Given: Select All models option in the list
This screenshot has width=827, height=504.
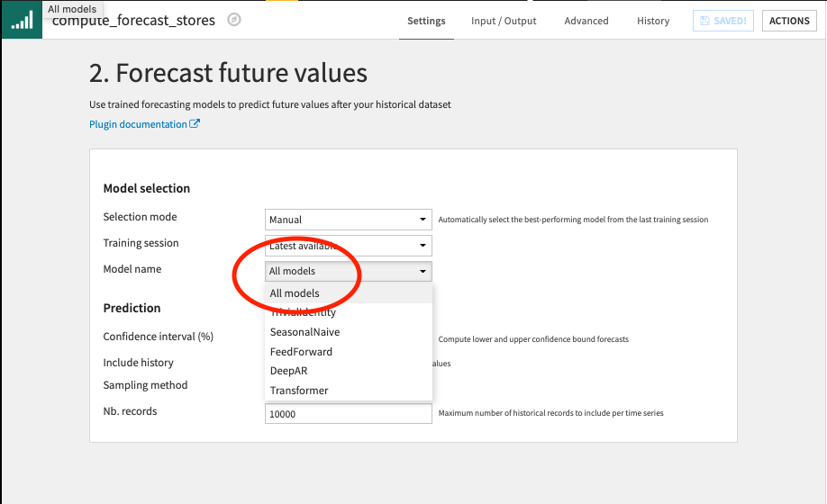Looking at the screenshot, I should [348, 293].
